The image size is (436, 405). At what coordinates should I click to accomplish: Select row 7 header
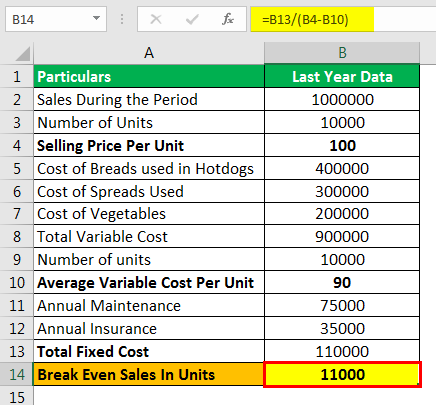coord(17,214)
